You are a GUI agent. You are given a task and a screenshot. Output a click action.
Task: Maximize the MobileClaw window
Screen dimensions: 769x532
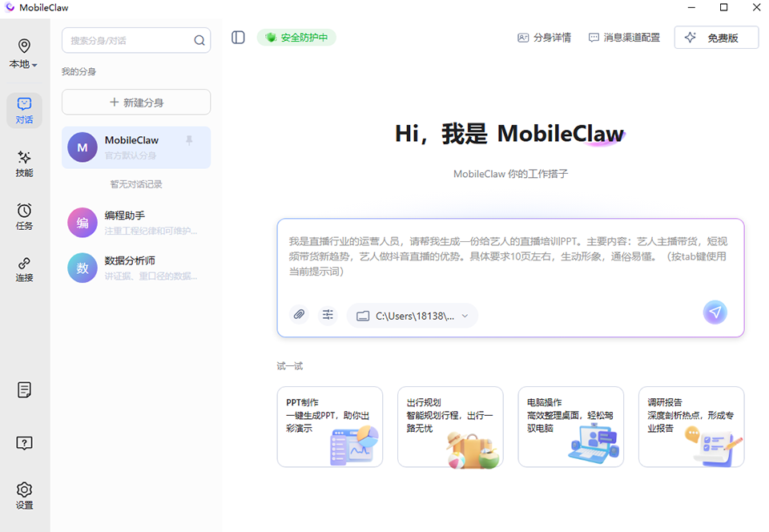pyautogui.click(x=723, y=7)
